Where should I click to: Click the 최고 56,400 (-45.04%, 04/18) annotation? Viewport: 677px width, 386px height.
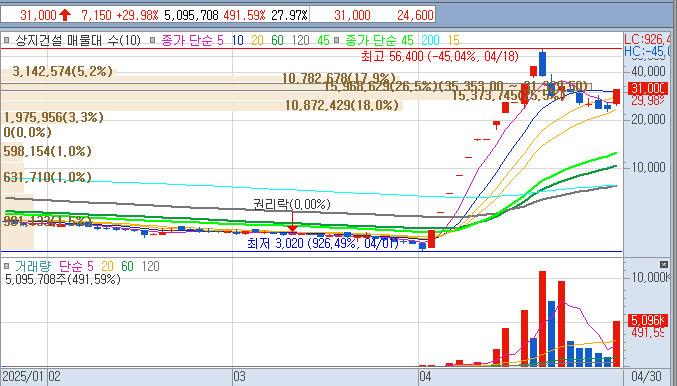(440, 56)
